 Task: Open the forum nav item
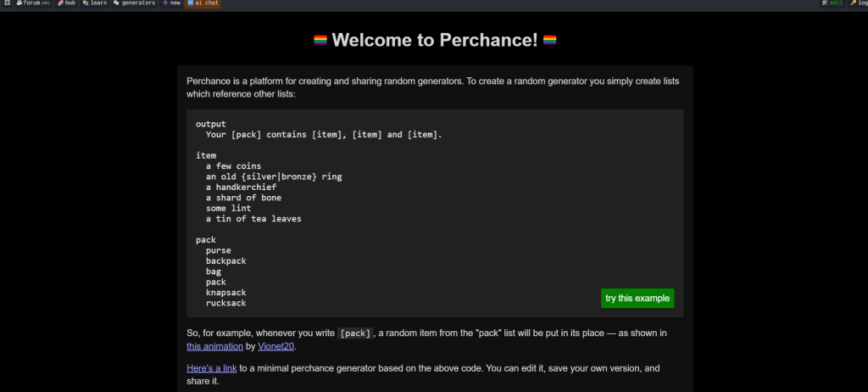click(x=33, y=3)
